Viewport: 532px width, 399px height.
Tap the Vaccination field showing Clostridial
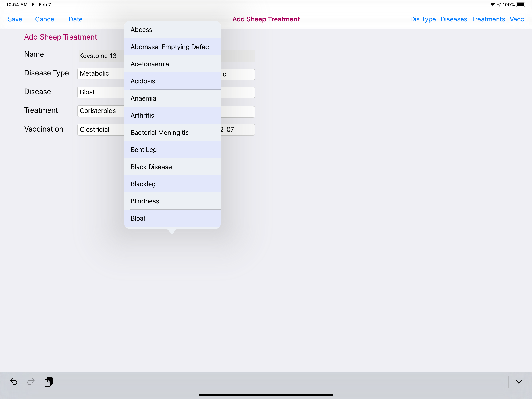coord(101,130)
